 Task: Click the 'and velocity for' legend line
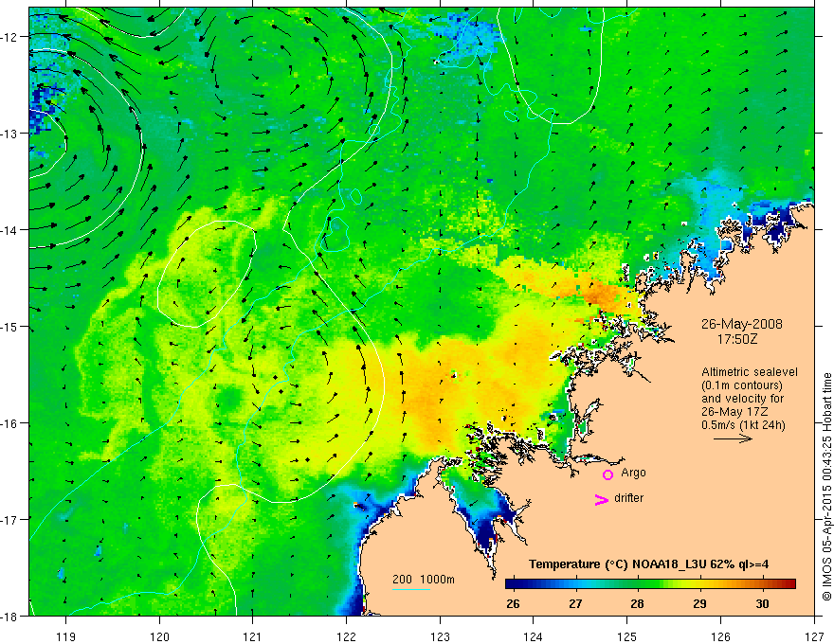coord(742,399)
